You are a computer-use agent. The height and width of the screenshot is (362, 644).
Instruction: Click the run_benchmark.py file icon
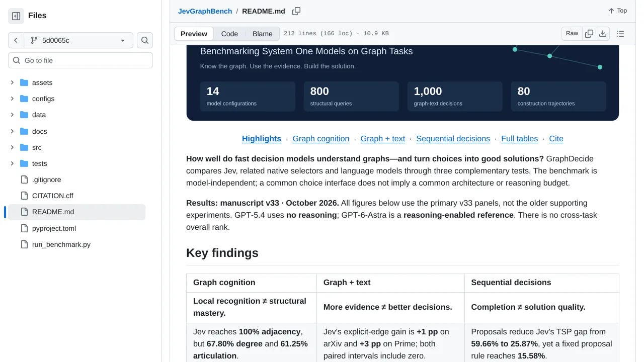click(x=24, y=245)
